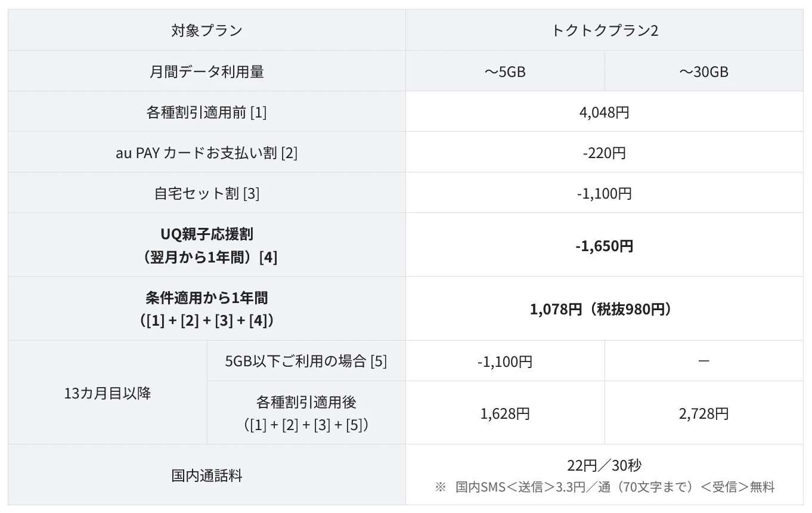Click the 4,048円 price cell
Screen dimensions: 812x513
(605, 112)
